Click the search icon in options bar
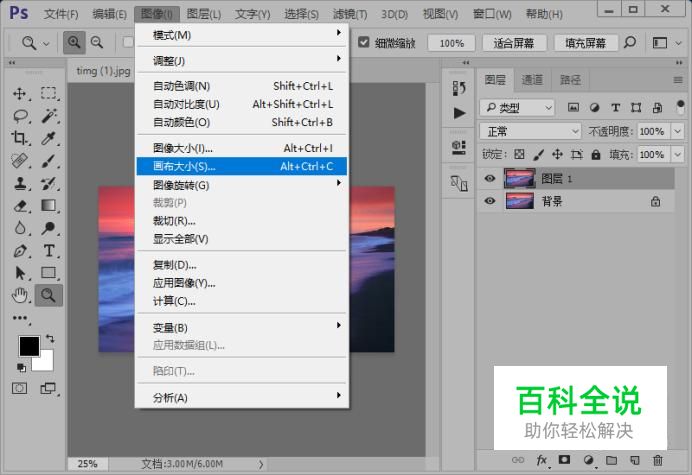 point(630,43)
